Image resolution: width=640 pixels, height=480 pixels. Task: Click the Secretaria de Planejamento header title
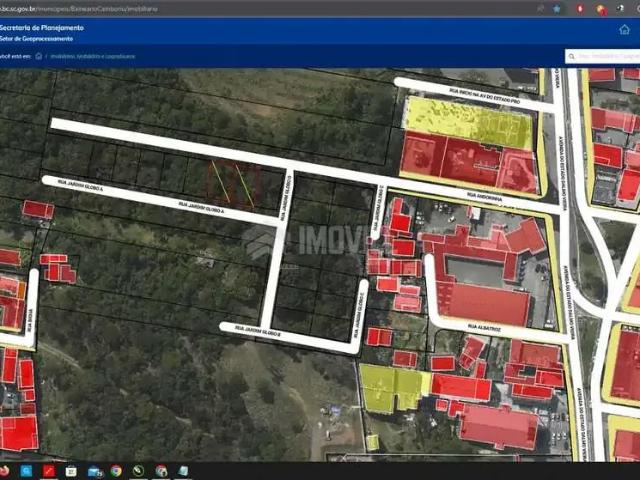click(42, 28)
